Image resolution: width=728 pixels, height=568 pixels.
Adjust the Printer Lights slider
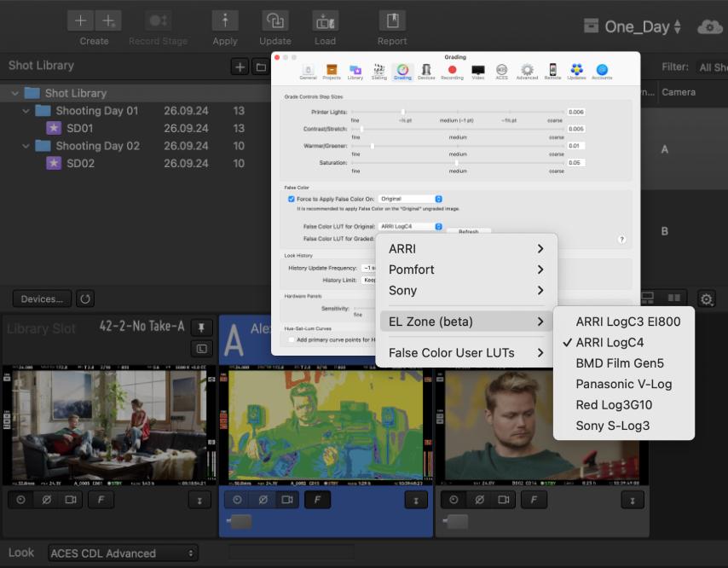point(403,112)
